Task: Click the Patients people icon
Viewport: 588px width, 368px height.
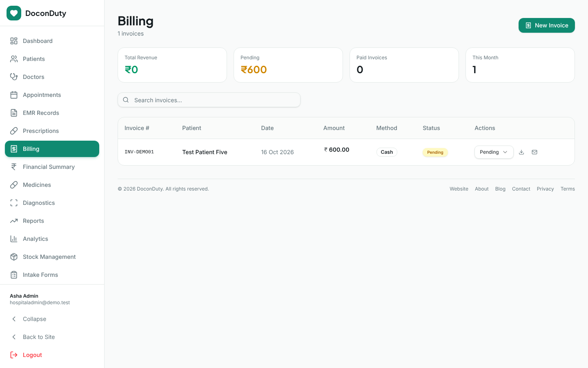Action: 14,59
